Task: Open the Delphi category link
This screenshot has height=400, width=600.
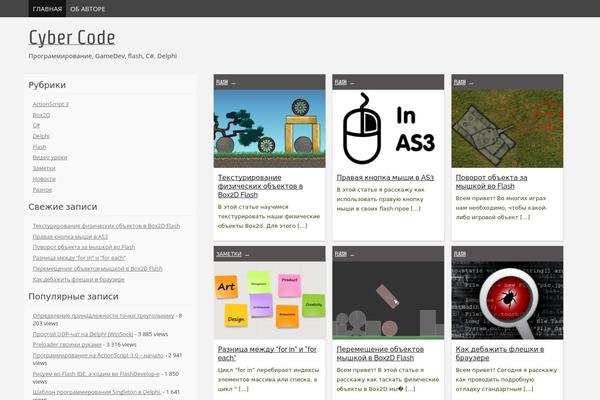Action: click(41, 136)
